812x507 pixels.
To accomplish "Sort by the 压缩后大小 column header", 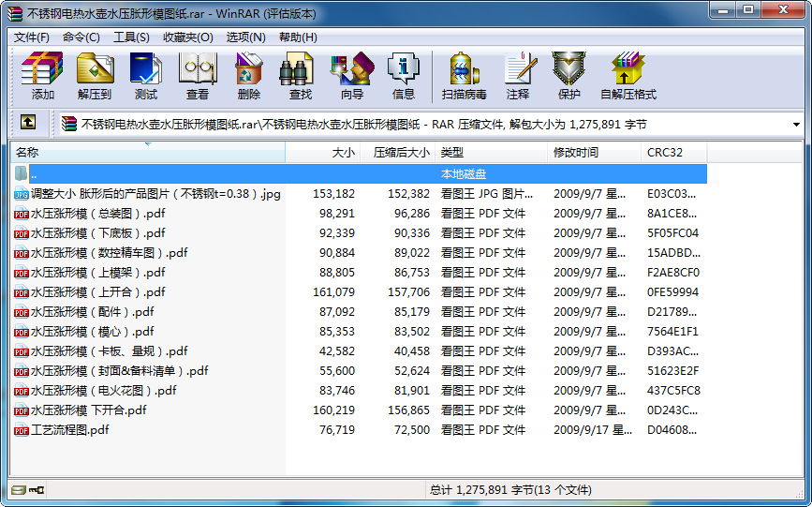I will (398, 153).
